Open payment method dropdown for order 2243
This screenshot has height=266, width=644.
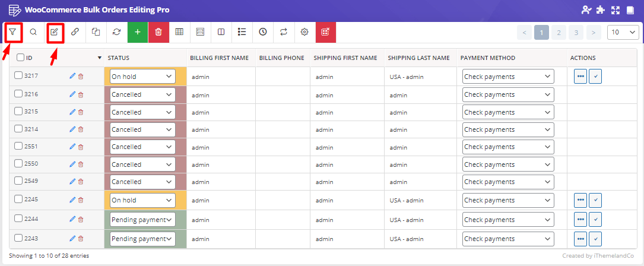(x=508, y=239)
